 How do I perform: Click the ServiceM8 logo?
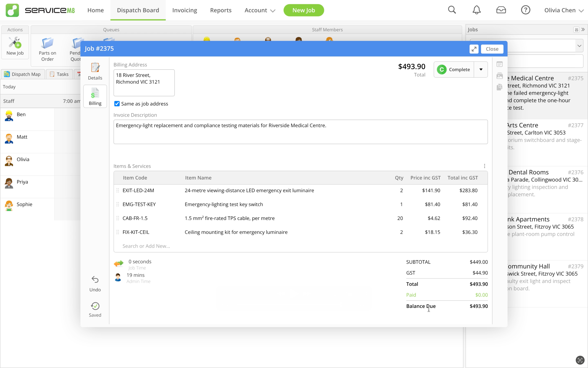click(x=40, y=10)
